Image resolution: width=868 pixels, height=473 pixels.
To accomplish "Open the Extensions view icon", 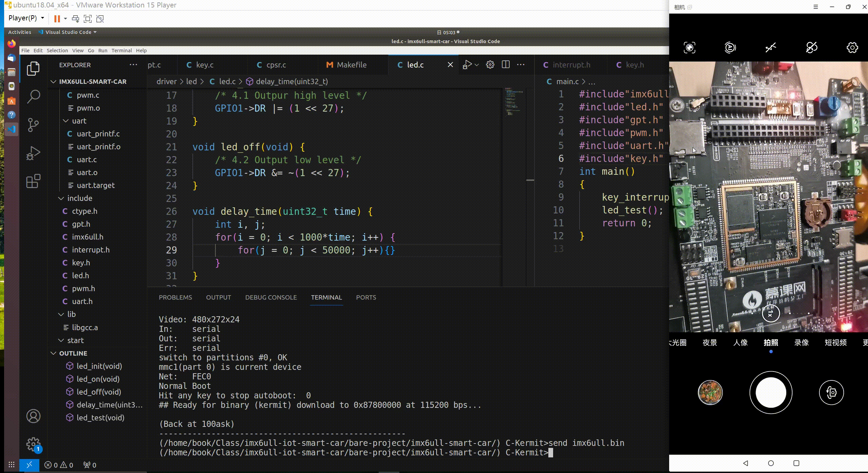I will pos(33,181).
